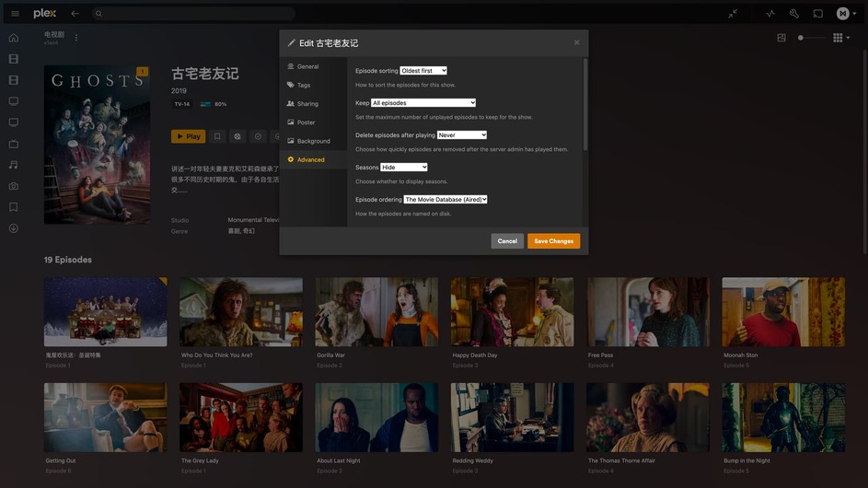Click the Cast to device icon
Screen dimensions: 868x488
tap(817, 14)
